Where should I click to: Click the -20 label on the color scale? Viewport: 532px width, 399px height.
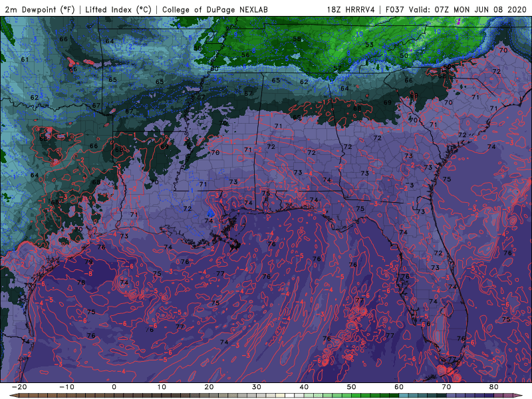[19, 387]
